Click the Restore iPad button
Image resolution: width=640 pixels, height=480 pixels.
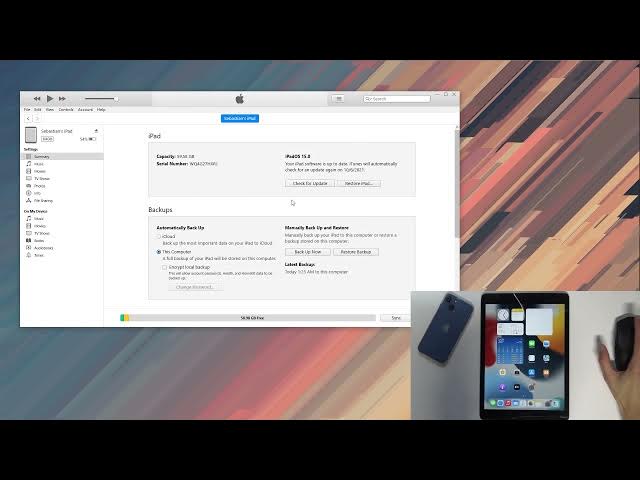pyautogui.click(x=359, y=184)
